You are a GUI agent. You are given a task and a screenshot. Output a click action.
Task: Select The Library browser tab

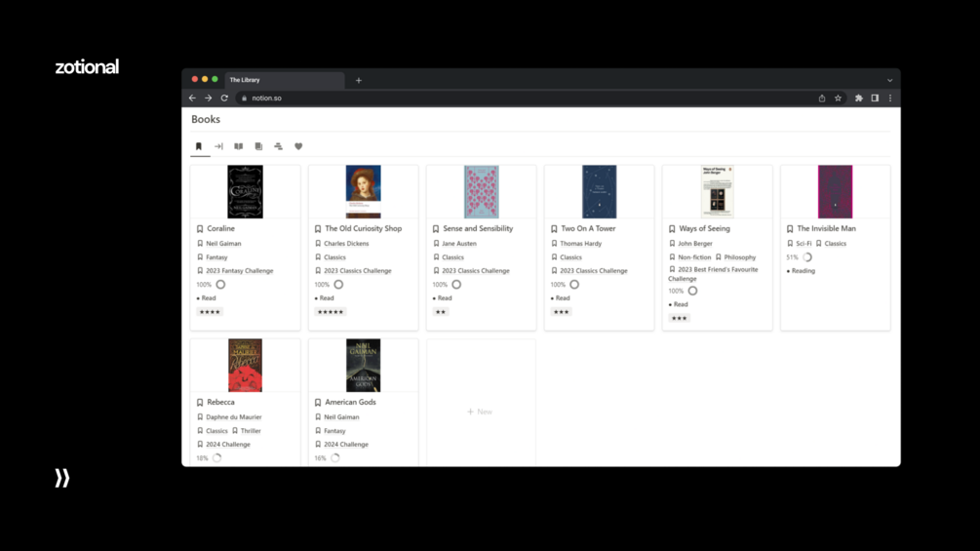284,80
